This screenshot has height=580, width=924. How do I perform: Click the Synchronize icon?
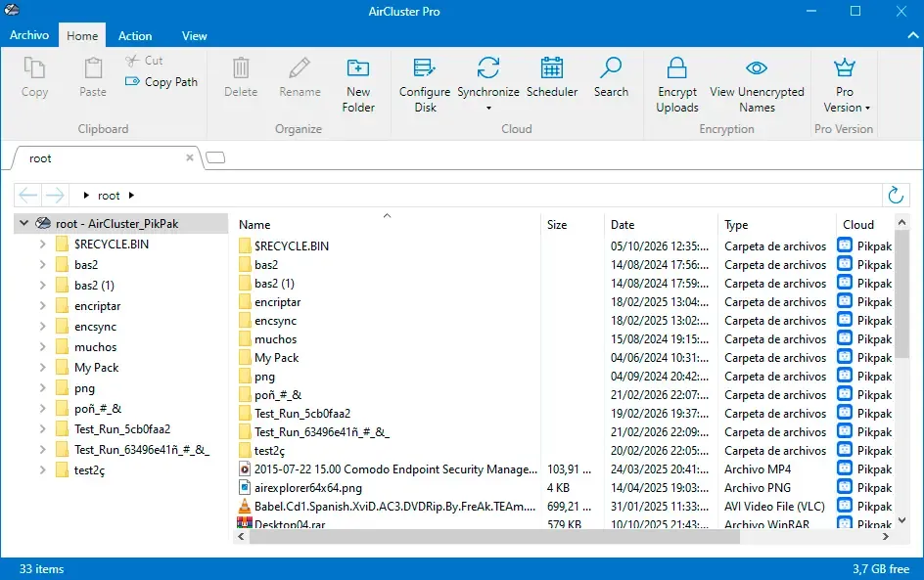(488, 68)
